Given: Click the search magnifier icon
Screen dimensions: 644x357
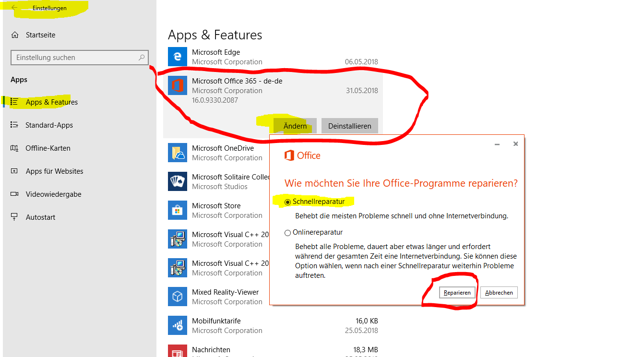Looking at the screenshot, I should point(142,58).
